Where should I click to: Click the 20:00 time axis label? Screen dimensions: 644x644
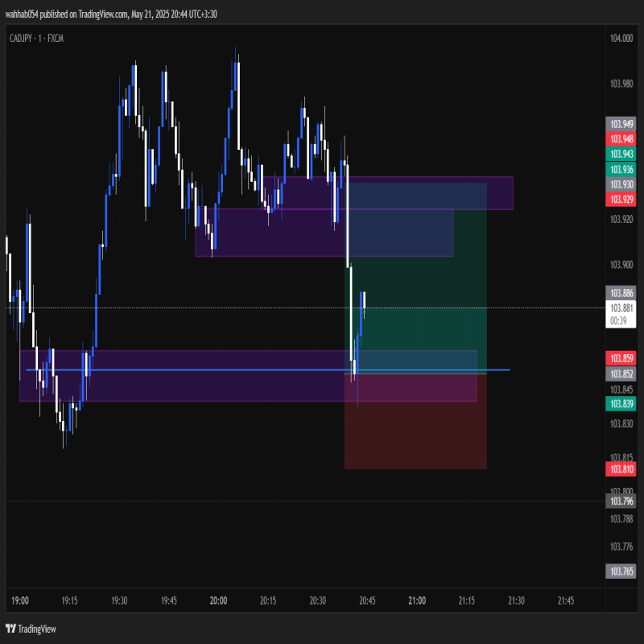[x=218, y=601]
